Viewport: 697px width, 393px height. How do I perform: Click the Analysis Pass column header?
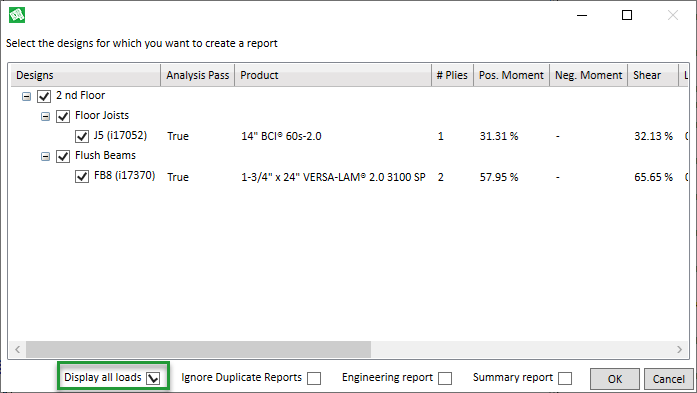[x=197, y=75]
